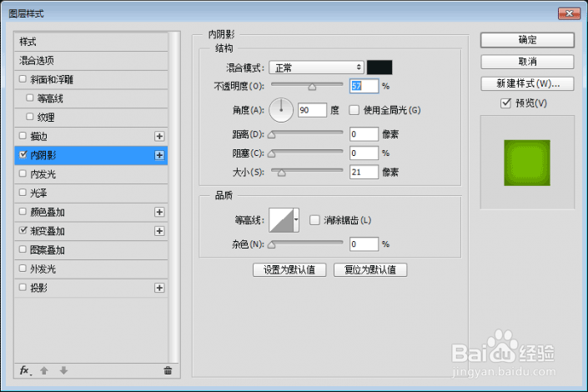Select the 光泽 style row
The width and height of the screenshot is (588, 392).
(x=91, y=193)
